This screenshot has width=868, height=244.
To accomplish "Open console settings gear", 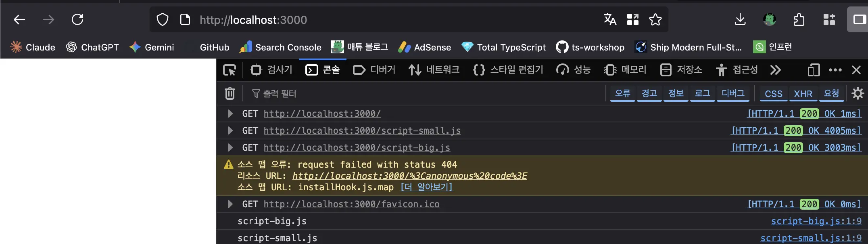I will click(858, 93).
